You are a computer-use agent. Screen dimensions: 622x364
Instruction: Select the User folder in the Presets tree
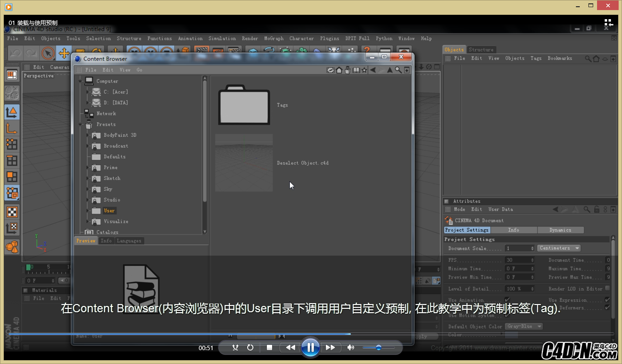[x=109, y=211]
